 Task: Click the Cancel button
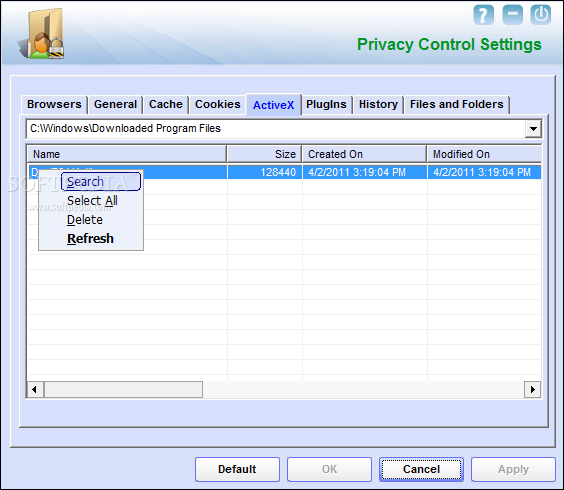click(421, 469)
